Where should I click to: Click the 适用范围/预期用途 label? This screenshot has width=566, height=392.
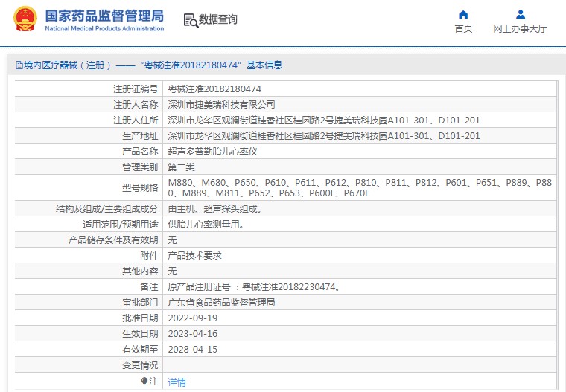coord(120,225)
